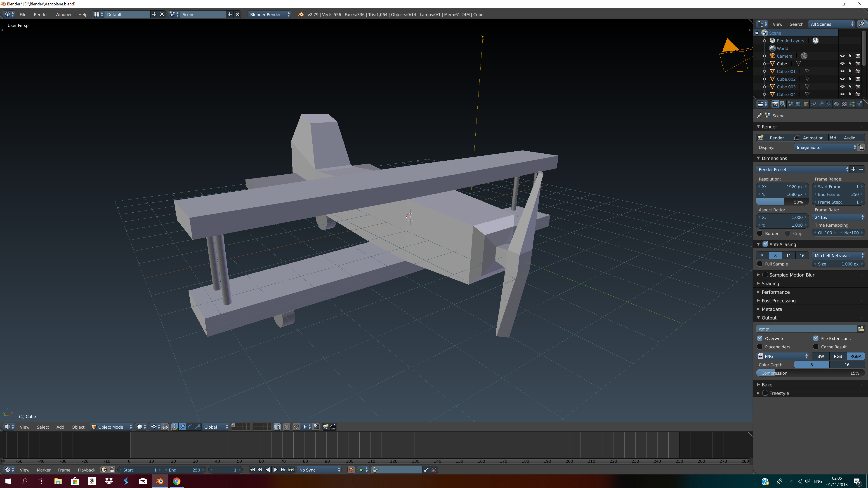This screenshot has height=488, width=868.
Task: Open the Object Mode dropdown
Action: 111,427
